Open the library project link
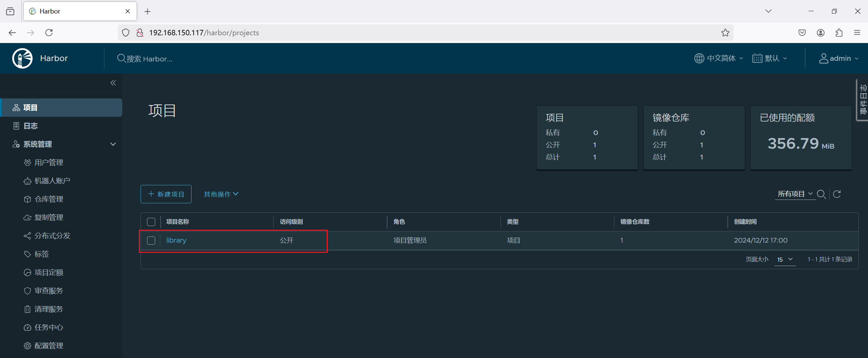 click(x=176, y=240)
